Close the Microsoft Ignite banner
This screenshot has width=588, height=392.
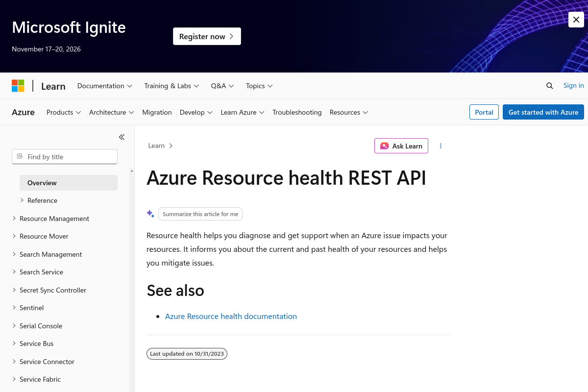point(576,20)
